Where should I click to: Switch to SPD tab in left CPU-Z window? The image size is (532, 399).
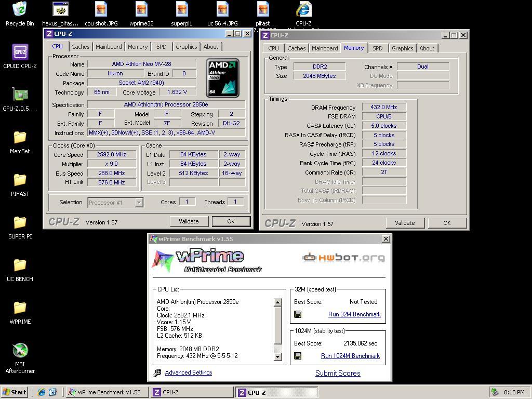[x=162, y=47]
